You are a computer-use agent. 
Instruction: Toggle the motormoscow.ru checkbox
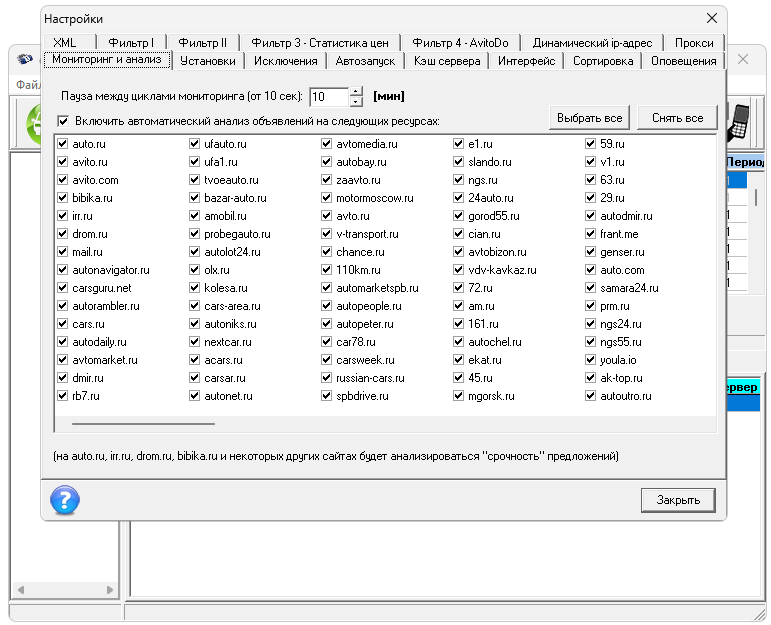click(x=326, y=198)
